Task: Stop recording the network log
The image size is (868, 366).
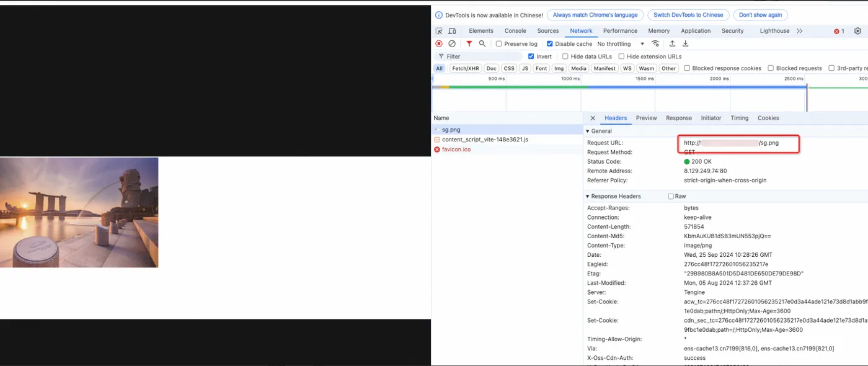Action: 439,44
